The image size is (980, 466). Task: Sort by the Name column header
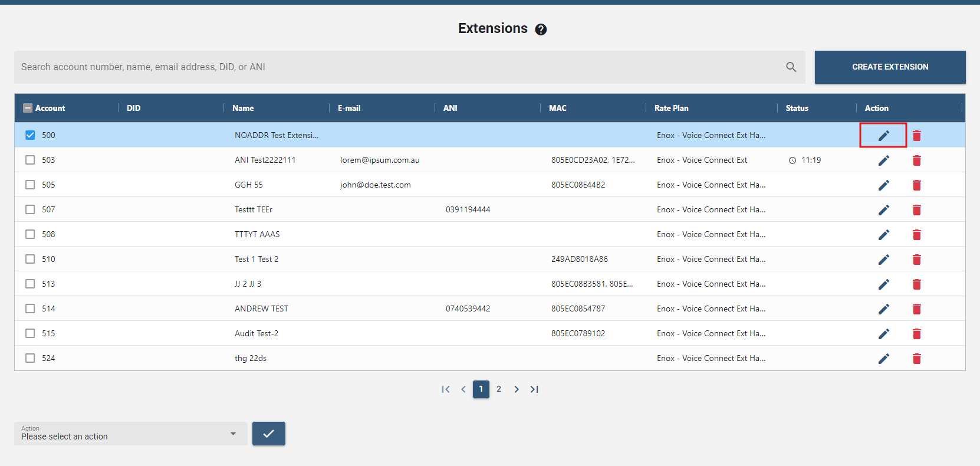[243, 108]
